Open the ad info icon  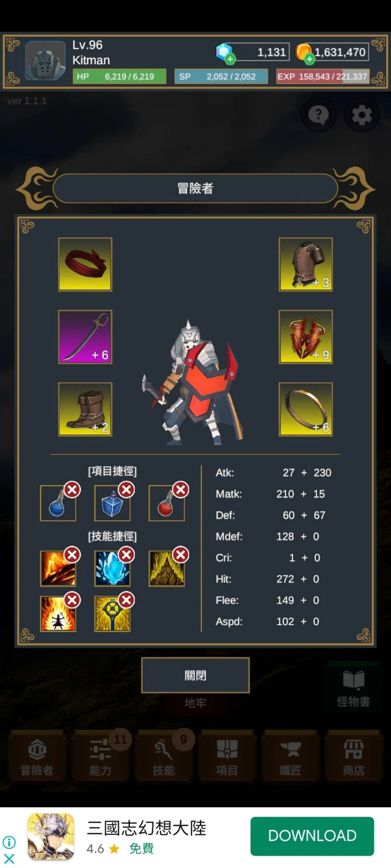tap(9, 842)
